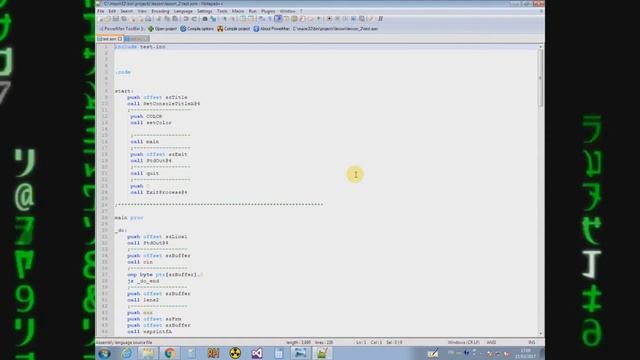The image size is (640, 360).
Task: Open the Plugins menu
Action: point(268,11)
